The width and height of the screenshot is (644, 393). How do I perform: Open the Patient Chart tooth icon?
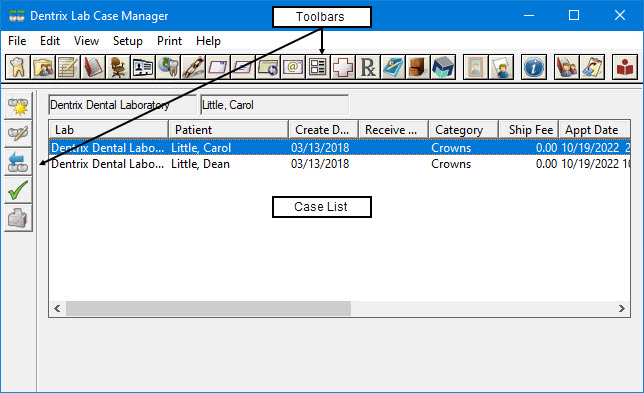pos(18,67)
